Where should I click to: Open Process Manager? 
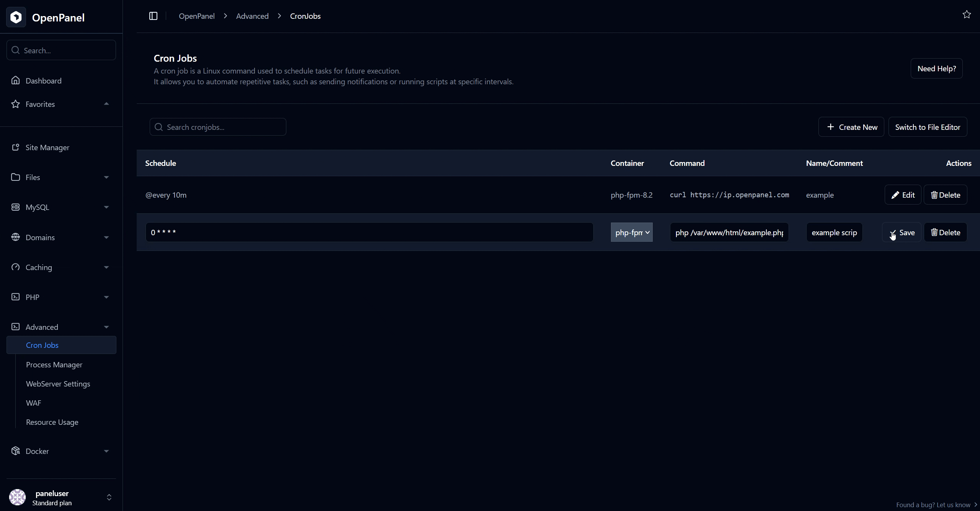tap(54, 365)
